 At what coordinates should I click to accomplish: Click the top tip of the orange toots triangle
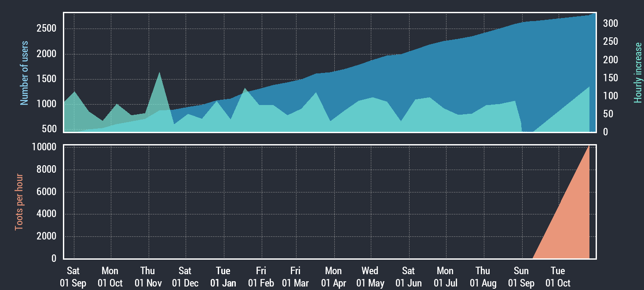pyautogui.click(x=589, y=146)
